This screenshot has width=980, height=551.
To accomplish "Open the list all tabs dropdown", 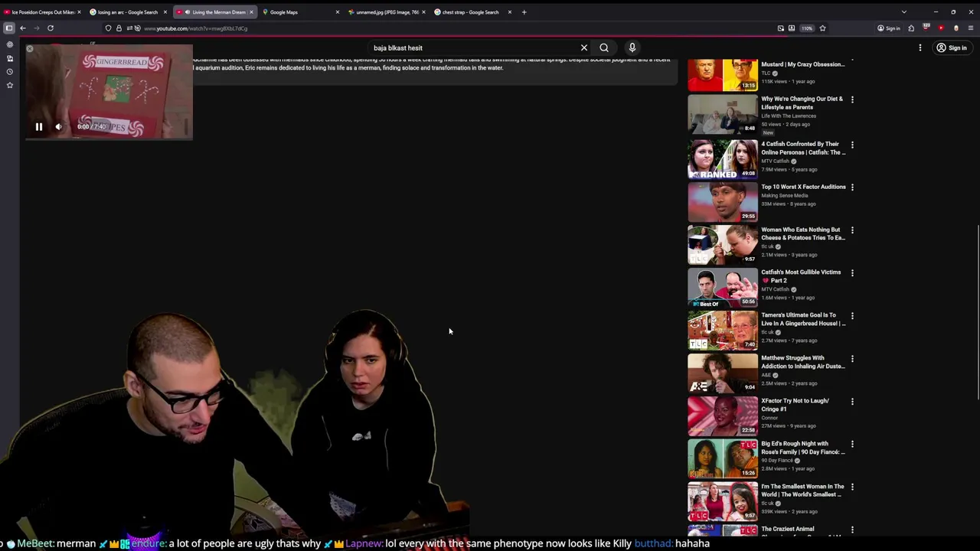I will click(903, 12).
